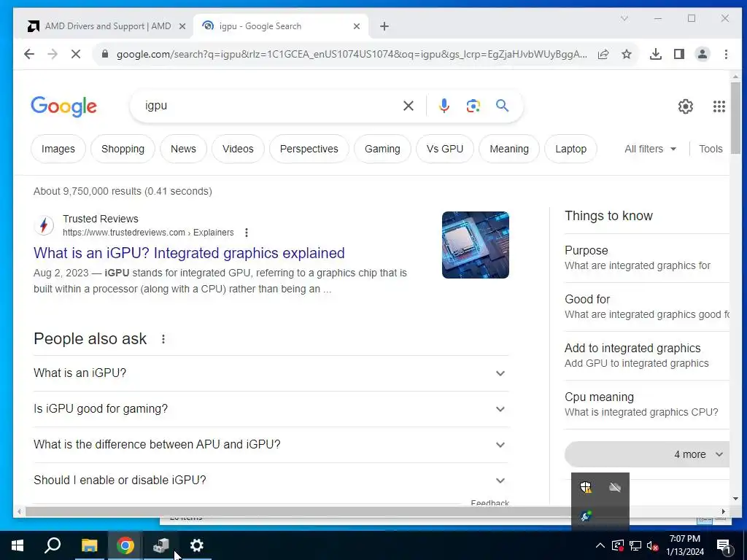Screen dimensions: 747x560
Task: Expand 'Should I enable or disable iGPU?' question
Action: [x=271, y=481]
